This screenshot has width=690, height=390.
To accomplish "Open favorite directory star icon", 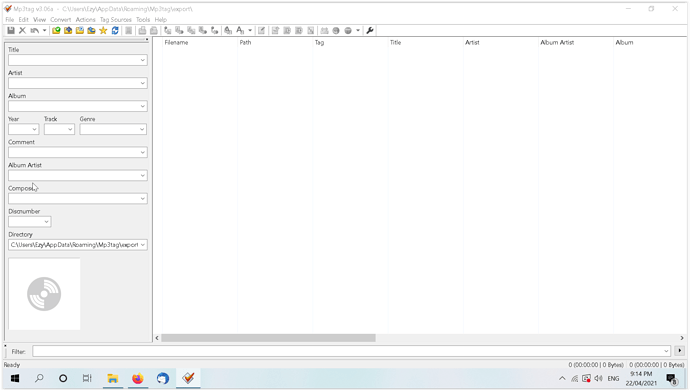I will click(x=103, y=30).
